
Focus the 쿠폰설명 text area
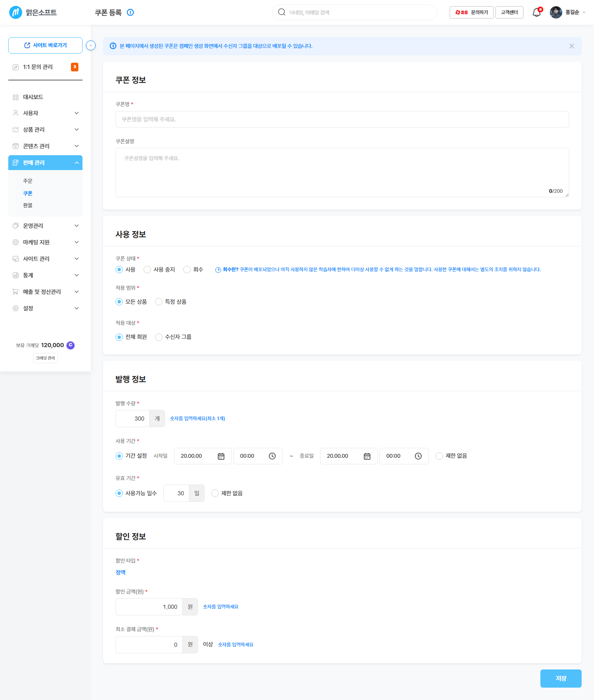[x=342, y=173]
